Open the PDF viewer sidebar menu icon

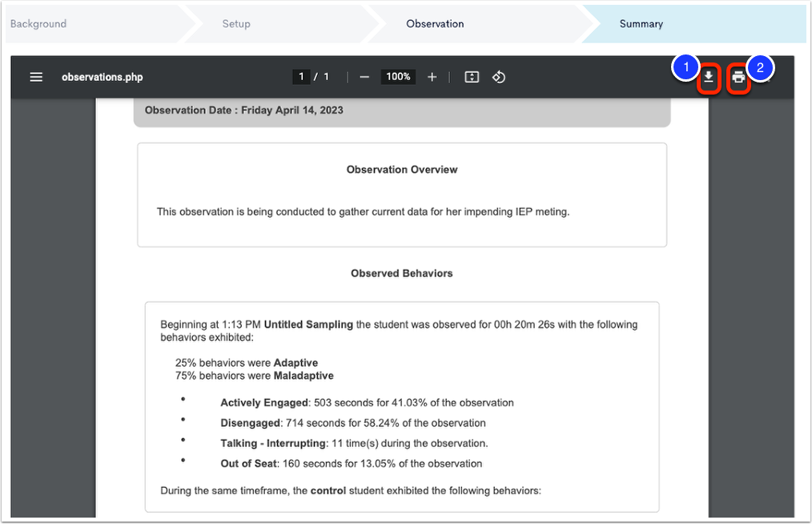pyautogui.click(x=36, y=77)
